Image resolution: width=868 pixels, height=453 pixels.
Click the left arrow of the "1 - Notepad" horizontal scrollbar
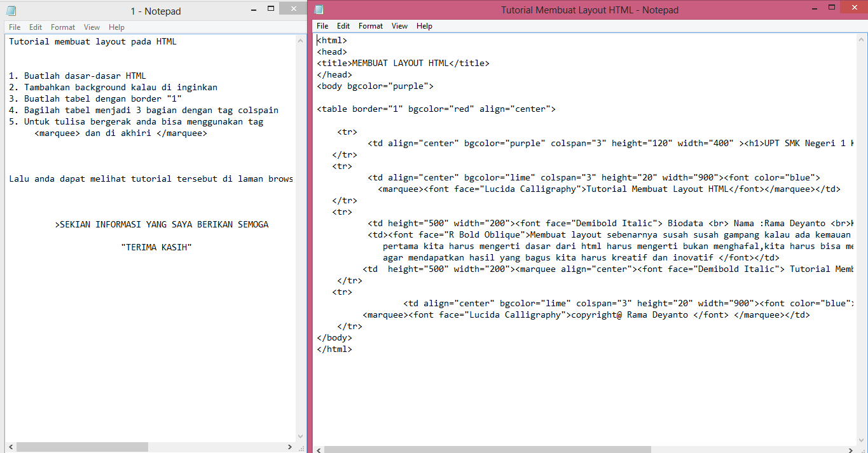(x=10, y=447)
